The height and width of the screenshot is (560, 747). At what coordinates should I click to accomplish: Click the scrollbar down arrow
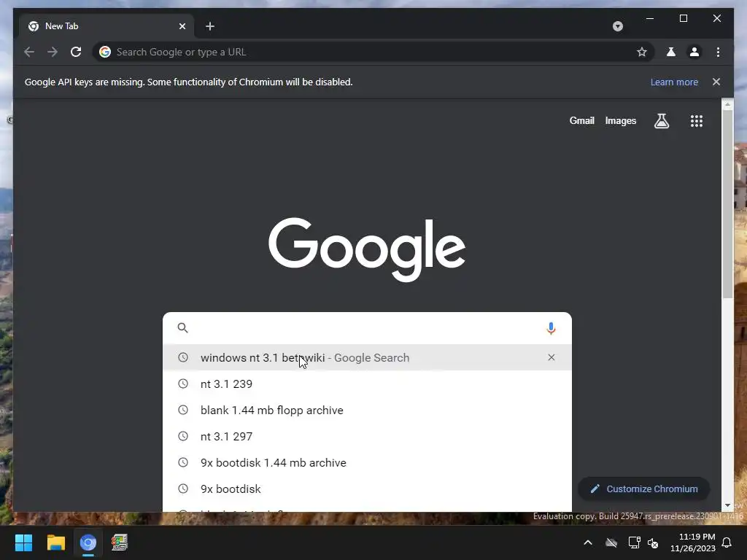click(x=727, y=505)
